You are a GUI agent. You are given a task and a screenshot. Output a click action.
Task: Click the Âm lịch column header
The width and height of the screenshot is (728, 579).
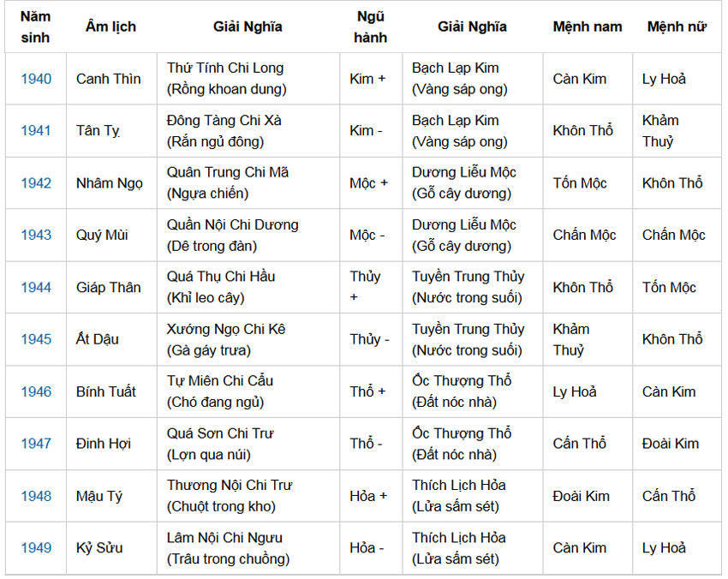pos(110,27)
